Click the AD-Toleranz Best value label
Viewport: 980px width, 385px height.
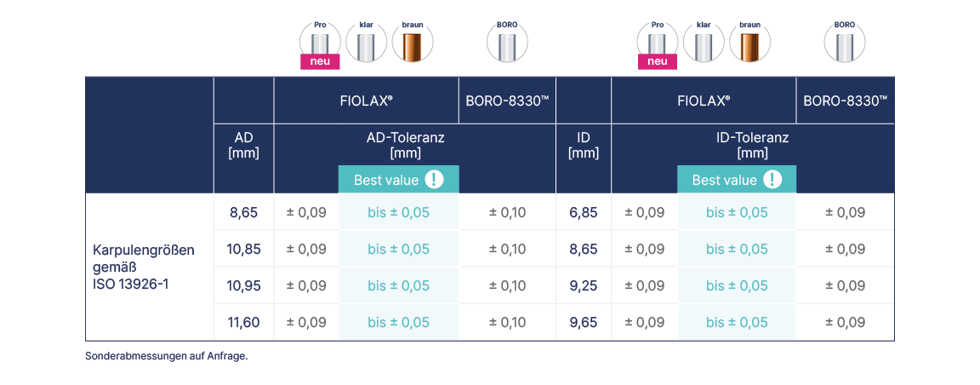pos(386,180)
